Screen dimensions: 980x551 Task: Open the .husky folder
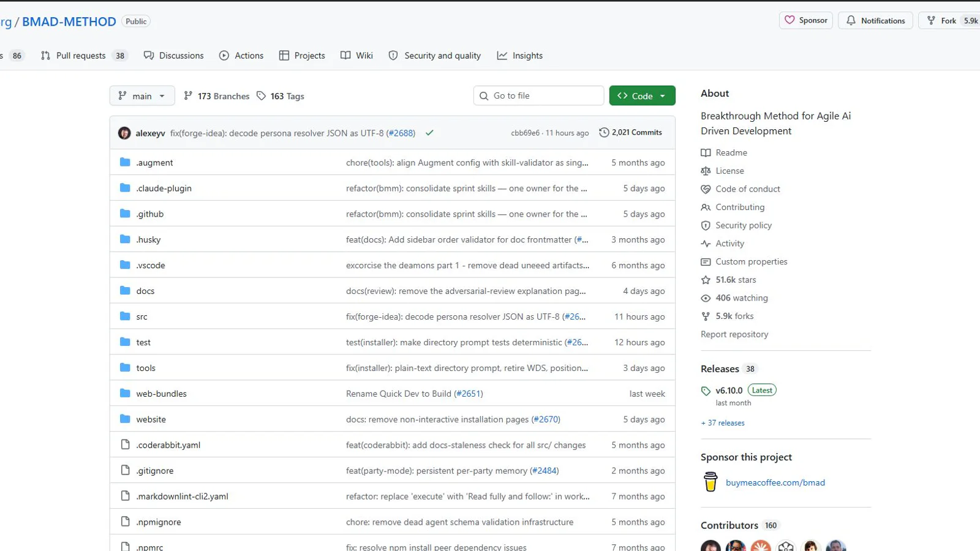(x=148, y=239)
